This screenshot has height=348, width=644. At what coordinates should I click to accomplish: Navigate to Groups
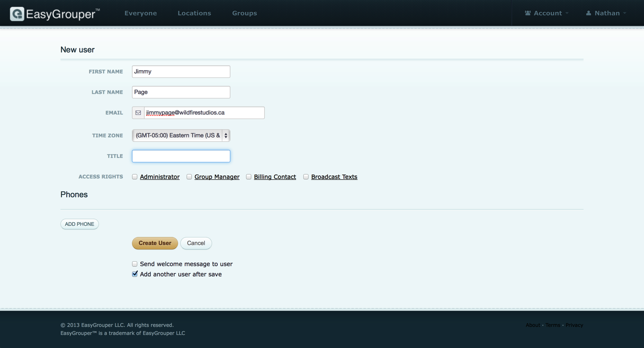point(245,13)
